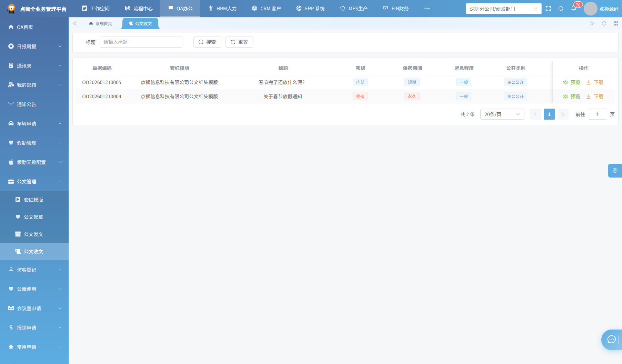Click the 通知公告 sidebar icon

11,104
